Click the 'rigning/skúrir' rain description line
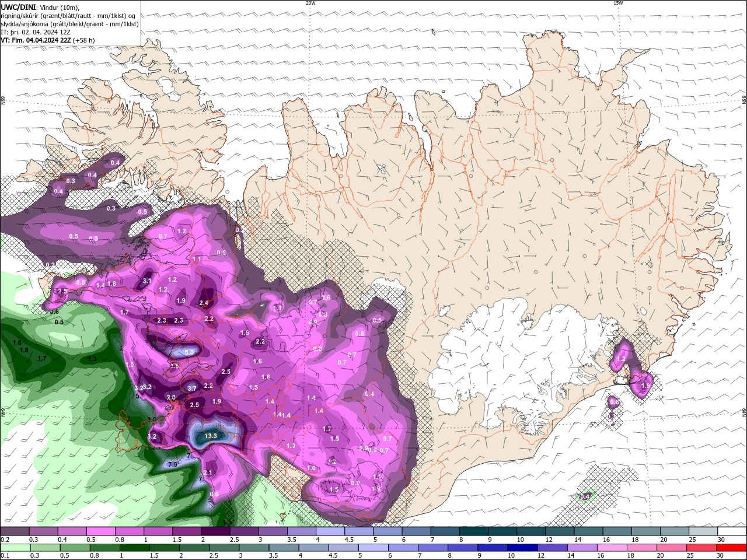 point(69,15)
